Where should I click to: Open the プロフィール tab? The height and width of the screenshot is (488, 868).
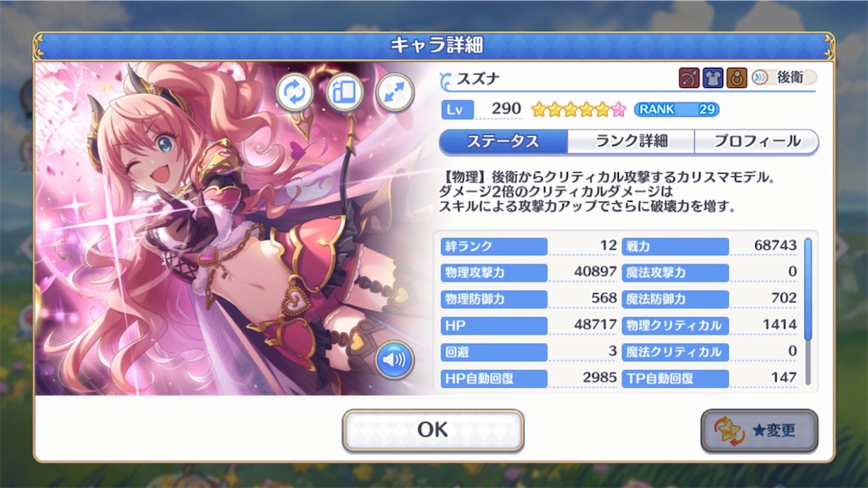pos(757,141)
